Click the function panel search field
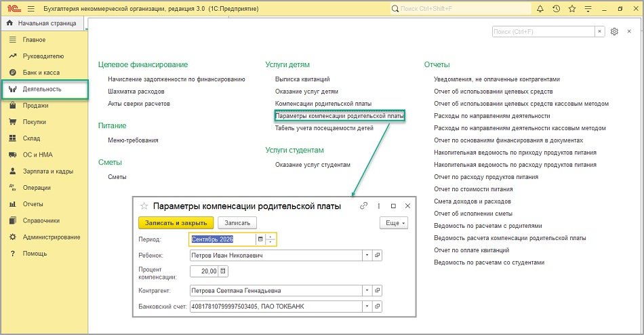The height and width of the screenshot is (335, 644). point(543,32)
